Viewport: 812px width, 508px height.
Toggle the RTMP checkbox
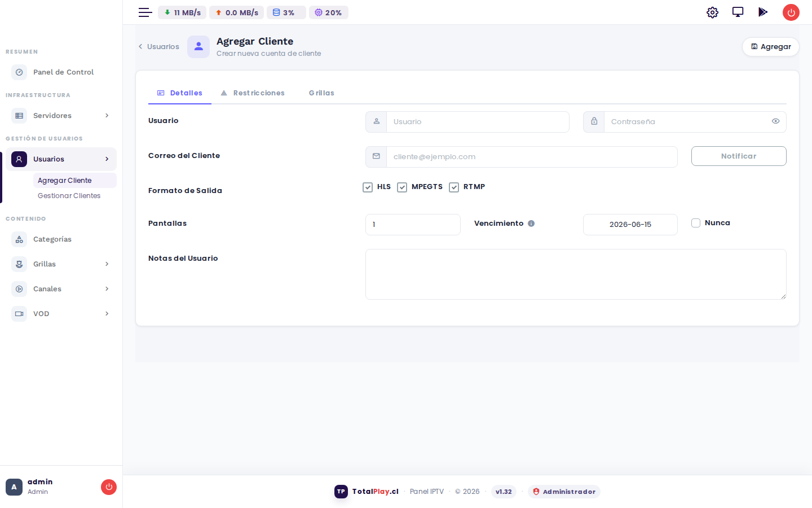454,187
